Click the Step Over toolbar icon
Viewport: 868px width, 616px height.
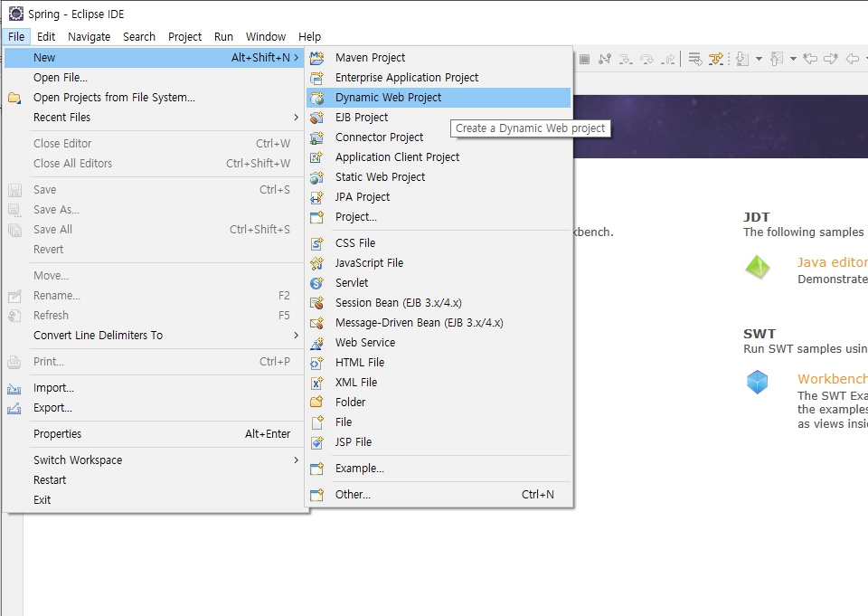click(647, 59)
